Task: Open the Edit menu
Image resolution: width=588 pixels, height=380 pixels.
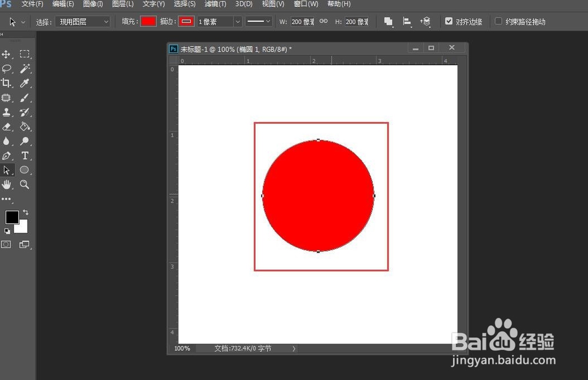Action: pyautogui.click(x=63, y=4)
